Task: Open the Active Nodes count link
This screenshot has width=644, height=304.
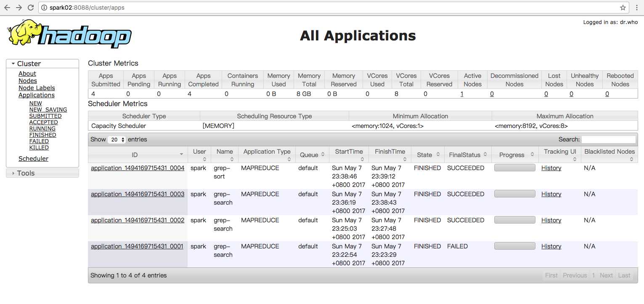Action: (x=462, y=94)
